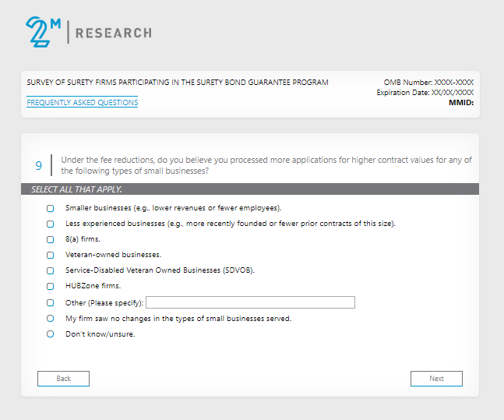
Task: Click the 8(a) firms label text
Action: pos(83,240)
